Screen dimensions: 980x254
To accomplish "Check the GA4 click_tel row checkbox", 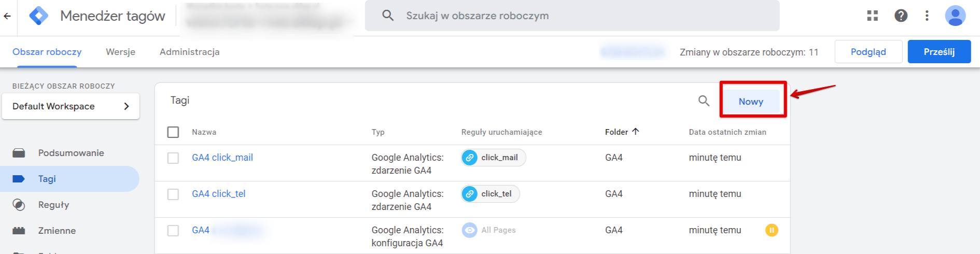I will [x=173, y=194].
